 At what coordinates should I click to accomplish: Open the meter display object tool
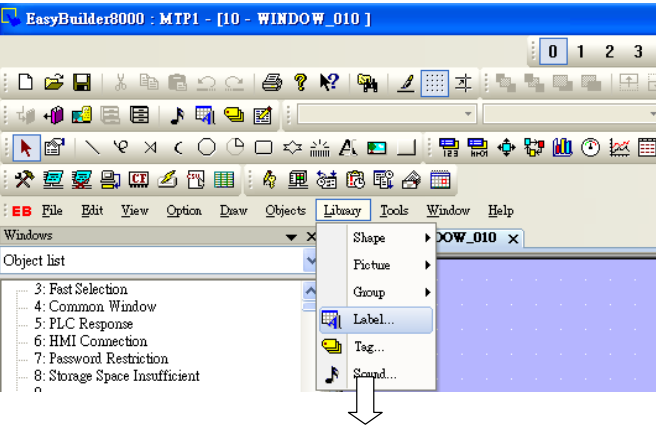click(590, 148)
